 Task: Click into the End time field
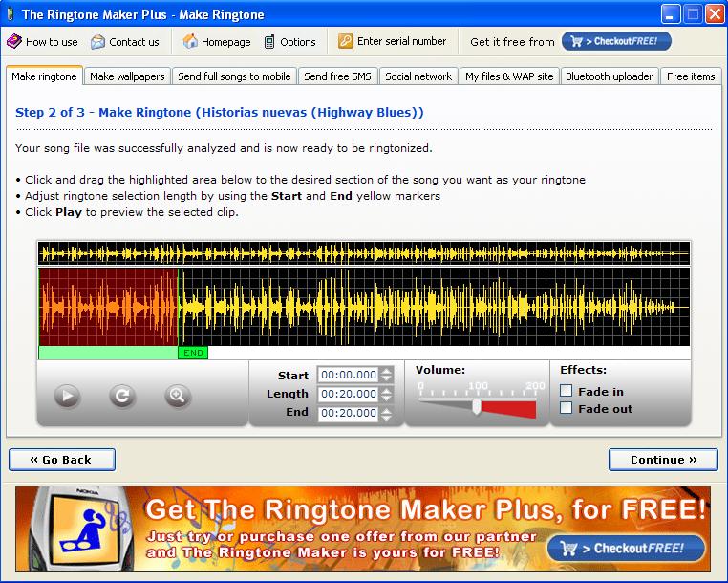point(348,413)
